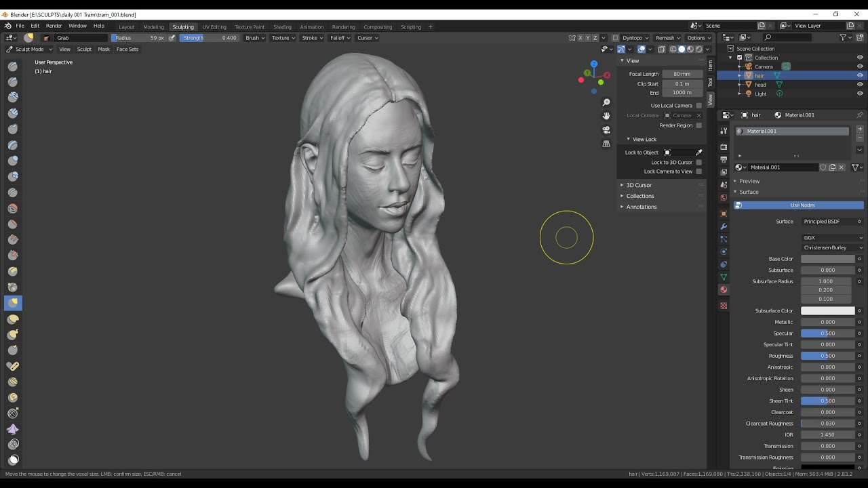Open the Material properties tab icon
This screenshot has height=488, width=868.
(x=724, y=289)
